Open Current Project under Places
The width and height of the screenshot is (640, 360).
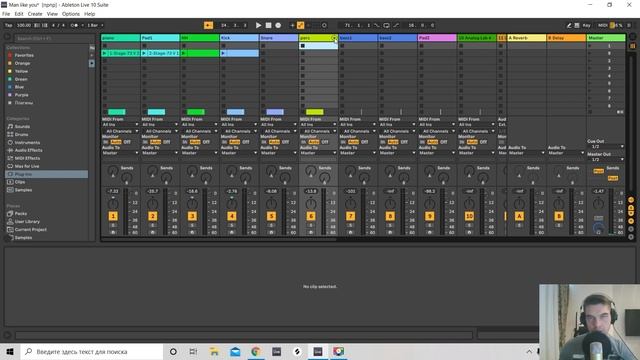tap(31, 229)
